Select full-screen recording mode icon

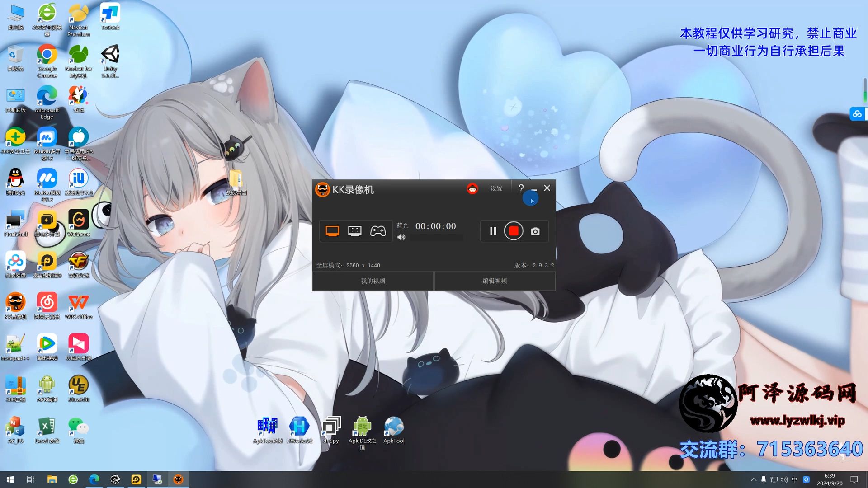coord(332,231)
